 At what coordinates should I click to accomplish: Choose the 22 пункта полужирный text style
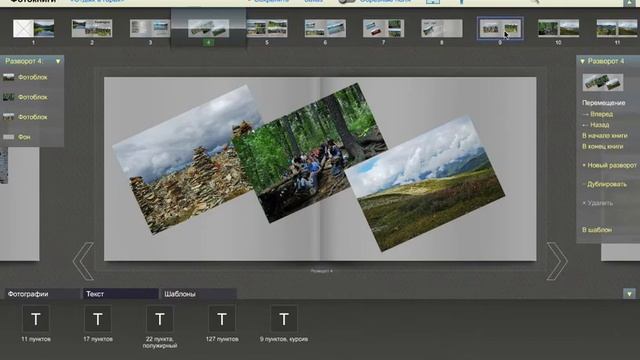click(x=160, y=319)
